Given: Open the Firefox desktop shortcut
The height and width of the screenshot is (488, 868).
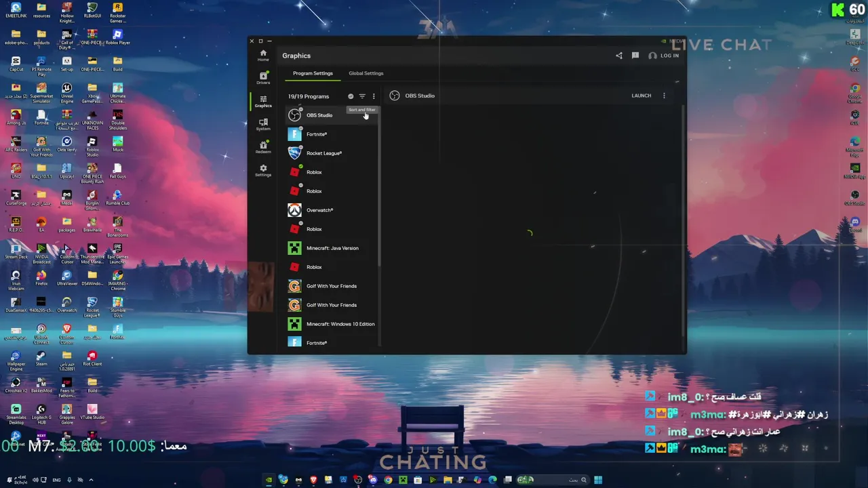Looking at the screenshot, I should coord(41,279).
